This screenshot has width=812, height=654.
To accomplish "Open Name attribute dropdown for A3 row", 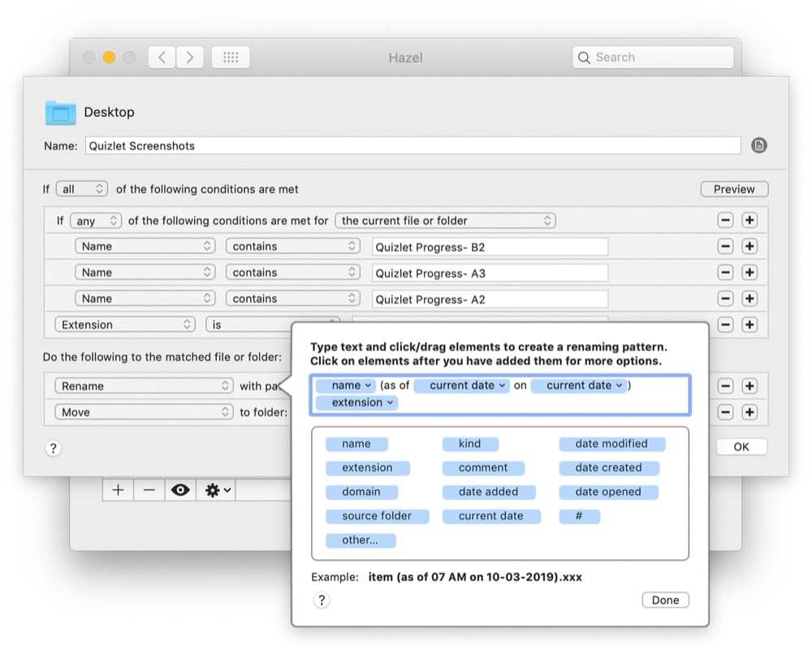I will [x=145, y=272].
